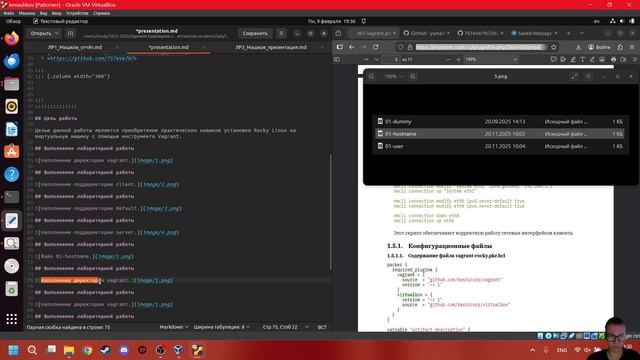Open the Files manager in the dock
This screenshot has height=360, width=640.
tap(11, 84)
